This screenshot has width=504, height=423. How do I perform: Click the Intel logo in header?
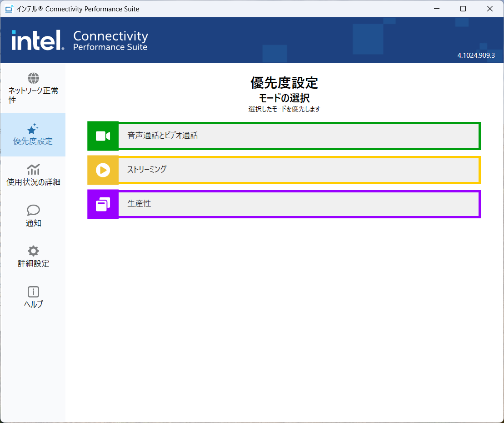37,40
